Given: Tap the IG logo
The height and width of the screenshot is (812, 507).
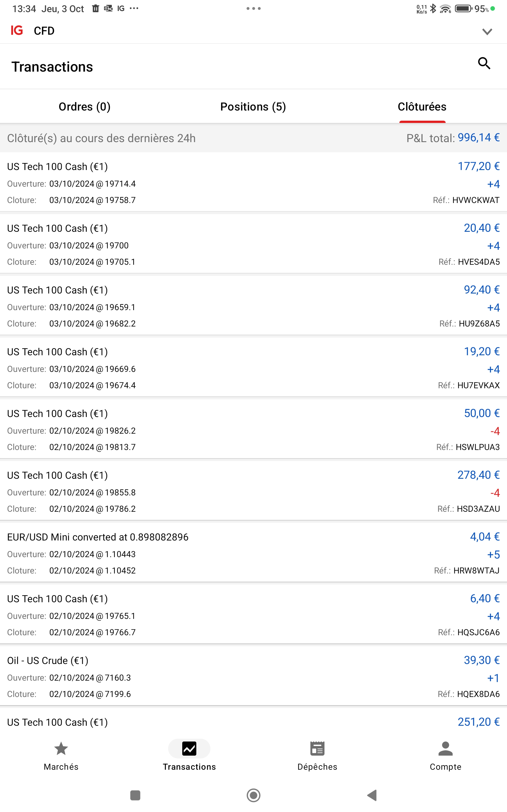Looking at the screenshot, I should pyautogui.click(x=17, y=30).
